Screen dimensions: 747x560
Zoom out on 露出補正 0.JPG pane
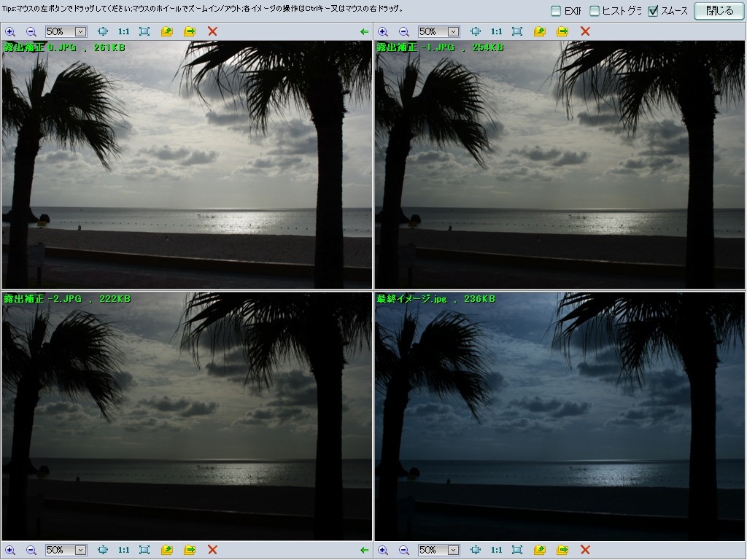coord(31,31)
